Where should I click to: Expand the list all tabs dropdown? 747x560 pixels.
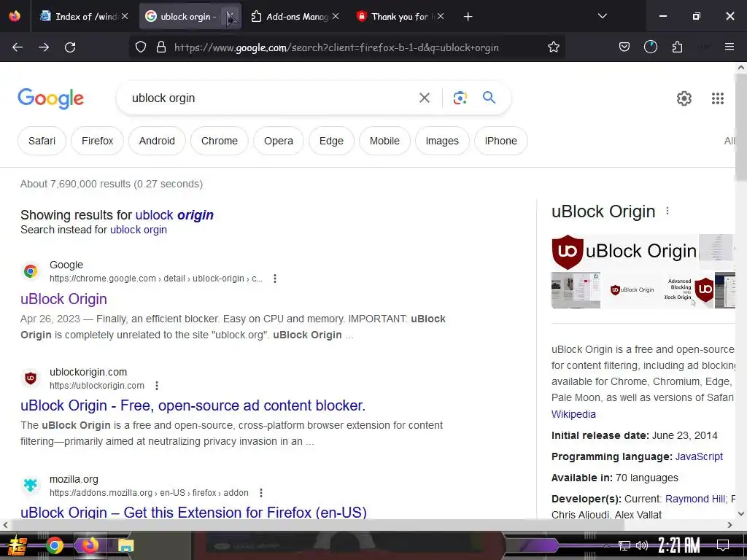click(x=602, y=16)
